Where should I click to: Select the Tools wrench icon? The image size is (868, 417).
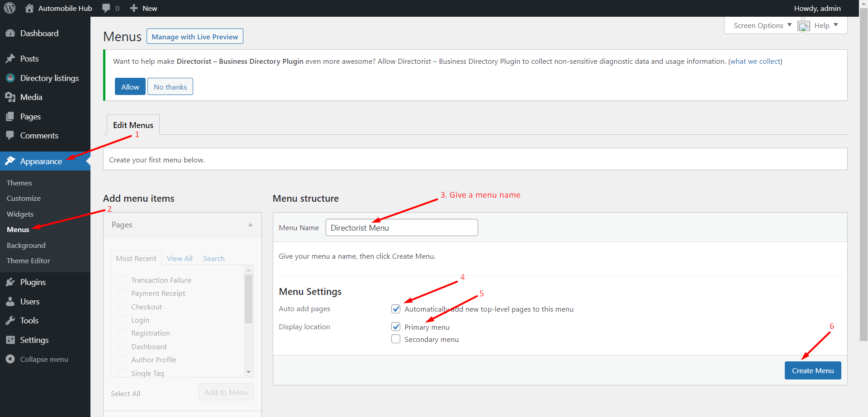[10, 320]
